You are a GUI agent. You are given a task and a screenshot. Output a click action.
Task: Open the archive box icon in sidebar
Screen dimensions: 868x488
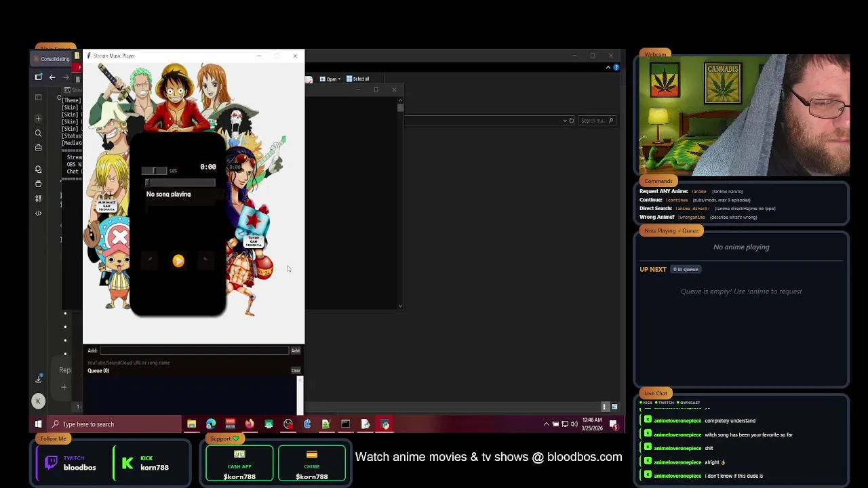click(38, 184)
